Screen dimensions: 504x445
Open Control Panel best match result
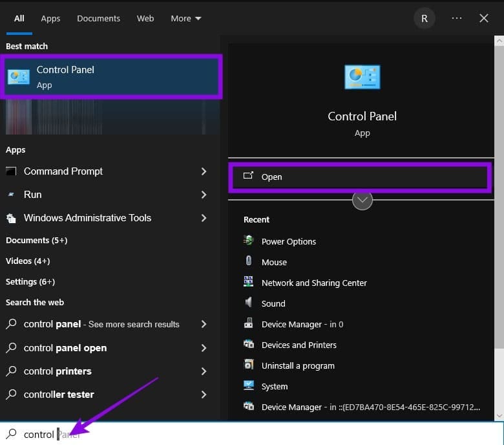111,76
